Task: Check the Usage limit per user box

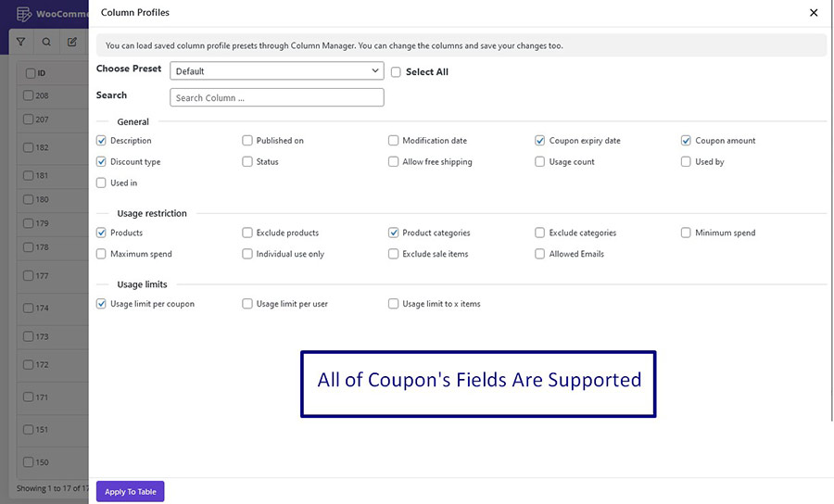Action: [x=246, y=304]
